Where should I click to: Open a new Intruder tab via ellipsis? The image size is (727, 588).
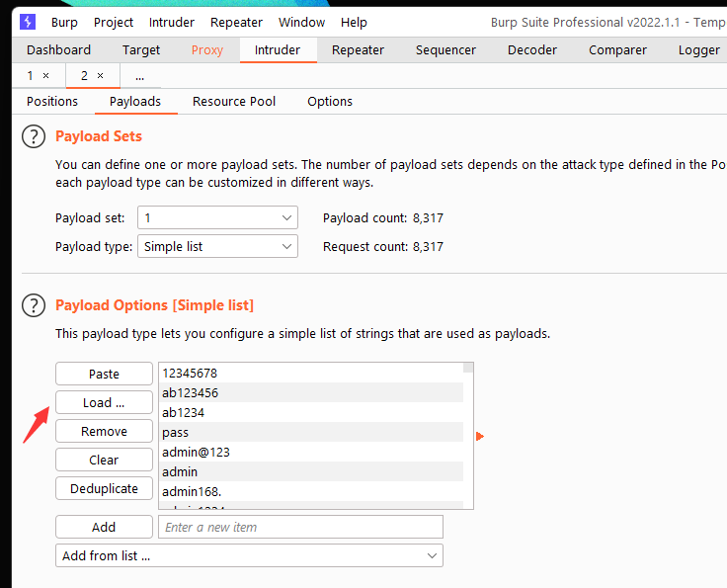point(140,76)
